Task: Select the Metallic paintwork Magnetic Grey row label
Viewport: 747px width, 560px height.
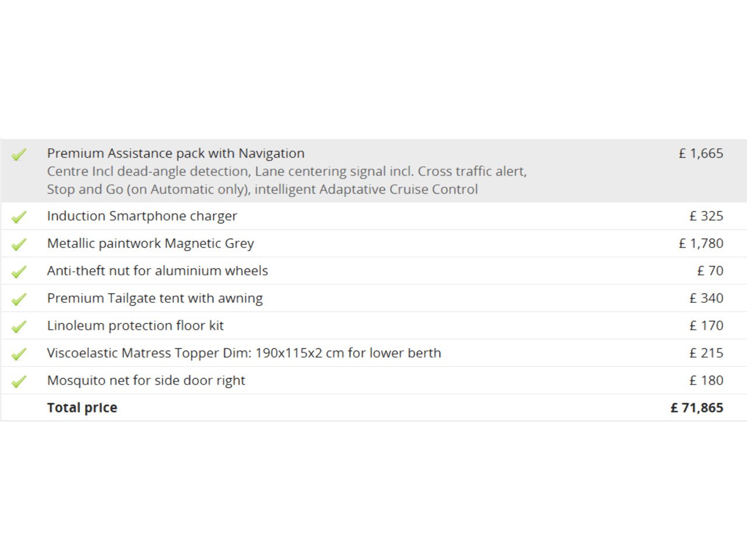Action: [x=150, y=243]
